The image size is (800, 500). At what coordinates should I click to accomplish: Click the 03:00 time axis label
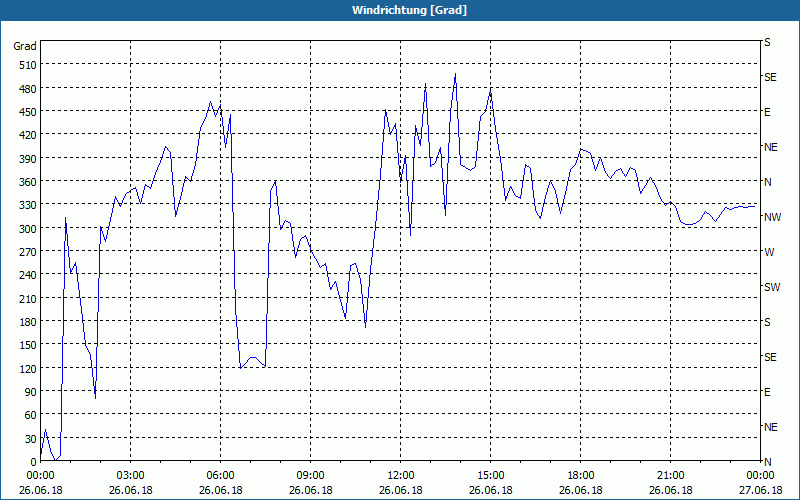[x=131, y=476]
